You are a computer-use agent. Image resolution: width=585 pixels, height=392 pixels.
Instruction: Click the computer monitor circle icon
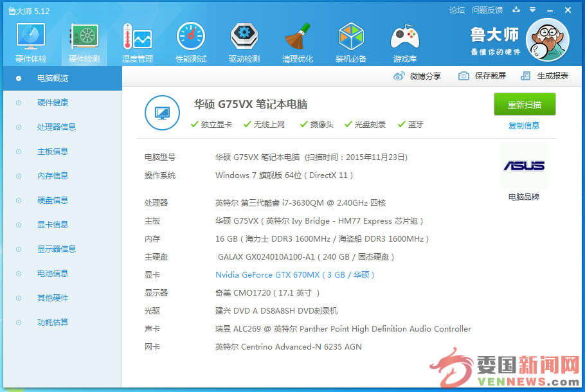point(162,112)
